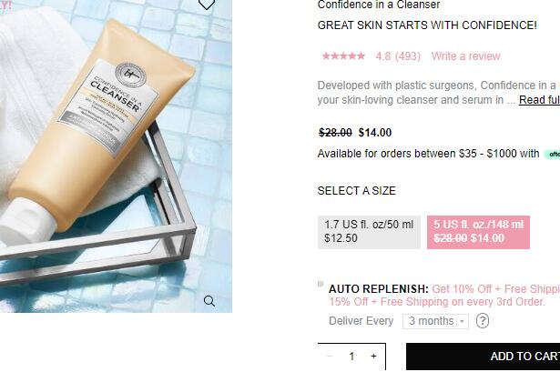Screen dimensions: 560x392
Task: Click the five-star rating icons
Action: pos(343,56)
